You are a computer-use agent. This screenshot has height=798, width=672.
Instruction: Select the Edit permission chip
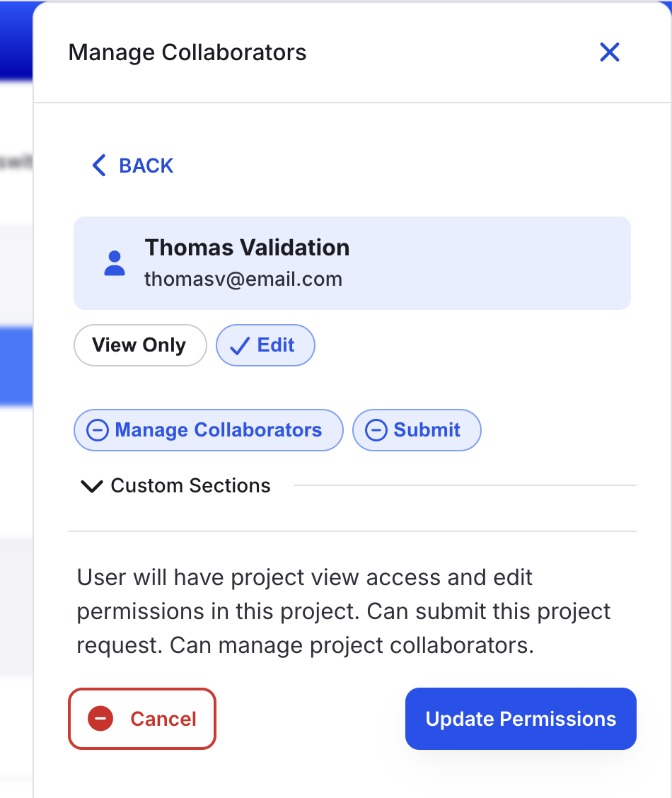(x=265, y=345)
